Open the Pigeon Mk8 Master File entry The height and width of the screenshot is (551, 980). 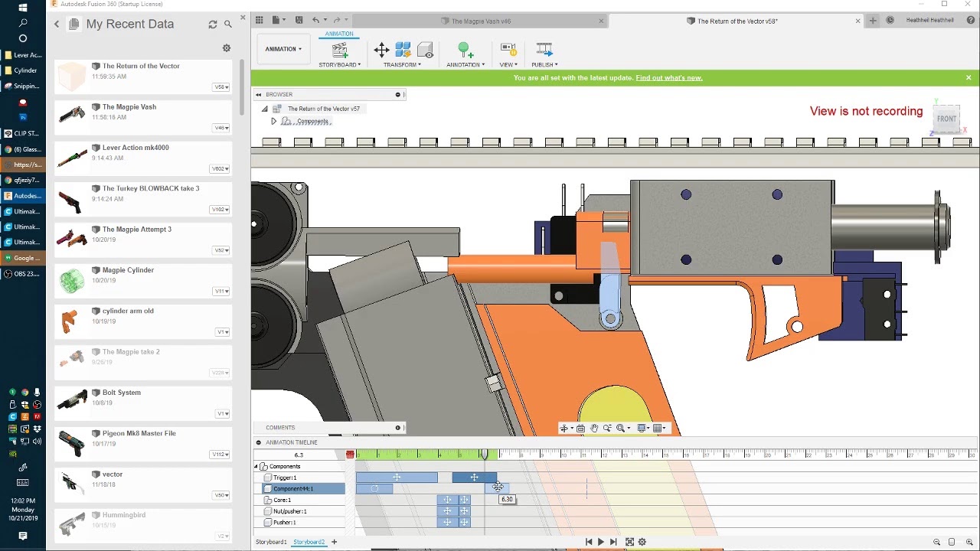pyautogui.click(x=143, y=444)
